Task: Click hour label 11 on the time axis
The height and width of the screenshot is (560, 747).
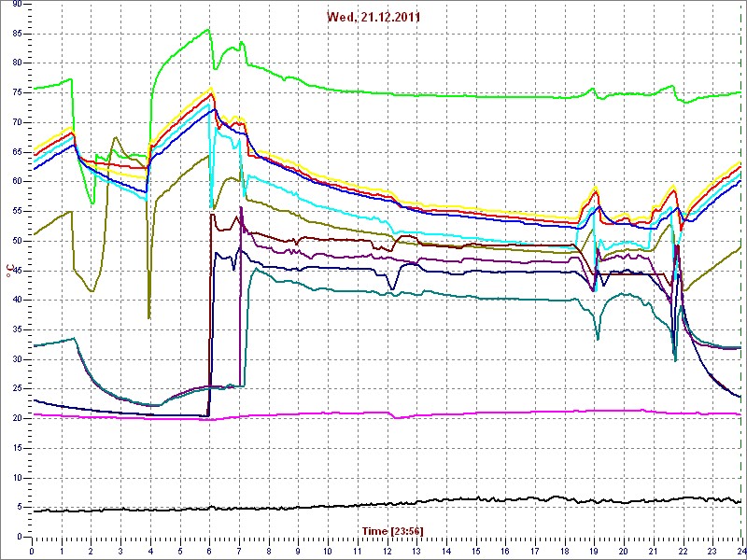Action: (358, 550)
